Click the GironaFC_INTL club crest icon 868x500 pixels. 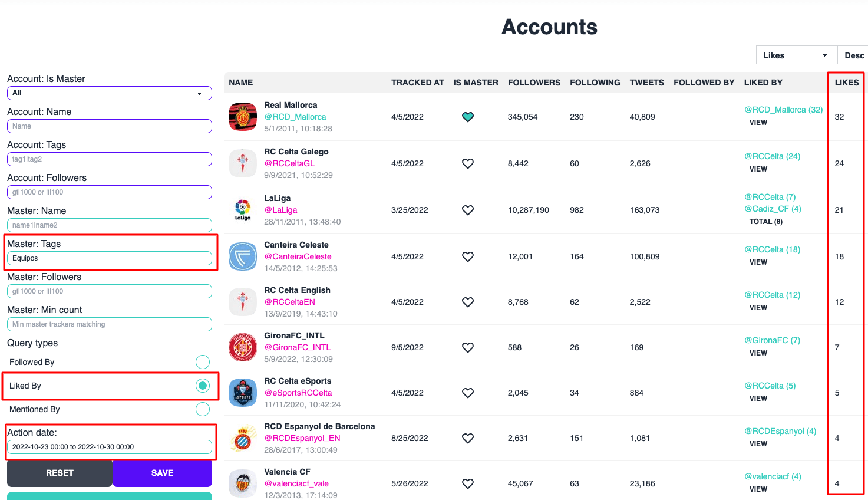point(242,347)
